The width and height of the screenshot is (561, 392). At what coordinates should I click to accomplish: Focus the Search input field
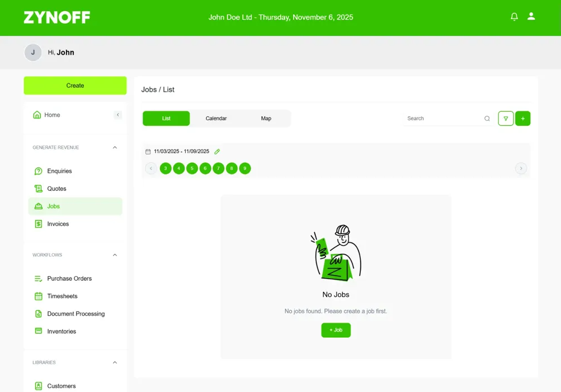click(x=444, y=119)
